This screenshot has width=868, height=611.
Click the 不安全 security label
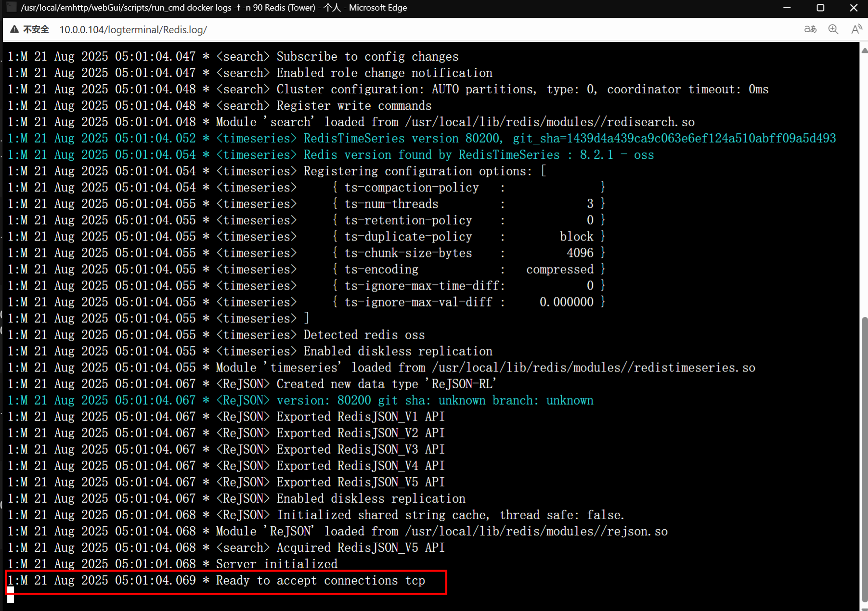36,29
